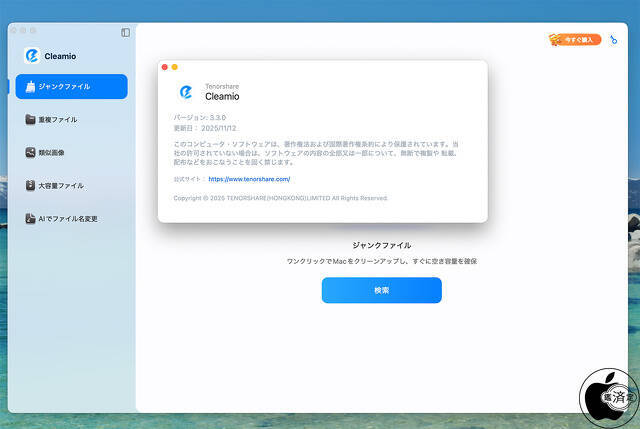Click the AIでファイル名変更 icon
The height and width of the screenshot is (429, 640).
coord(31,219)
